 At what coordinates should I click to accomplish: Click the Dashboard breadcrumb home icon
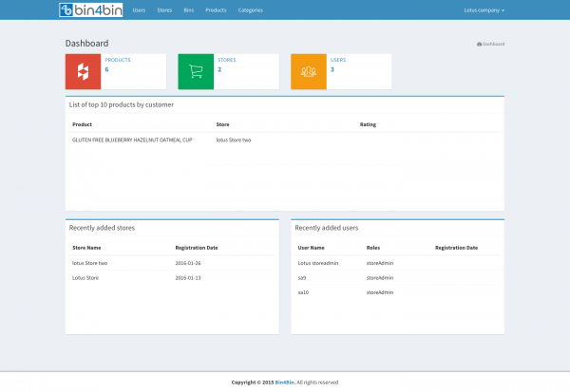(x=478, y=44)
